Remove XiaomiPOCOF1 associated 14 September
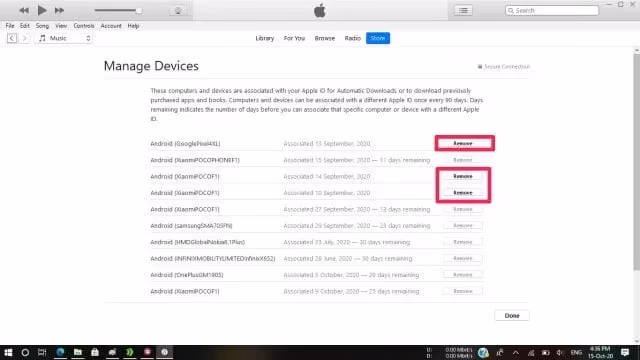 [x=463, y=176]
